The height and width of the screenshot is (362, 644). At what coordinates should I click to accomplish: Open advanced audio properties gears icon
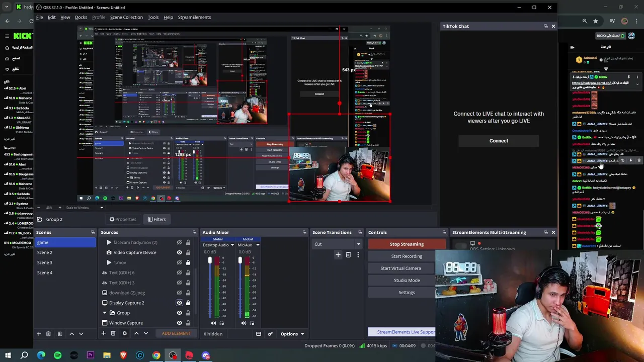click(x=270, y=334)
